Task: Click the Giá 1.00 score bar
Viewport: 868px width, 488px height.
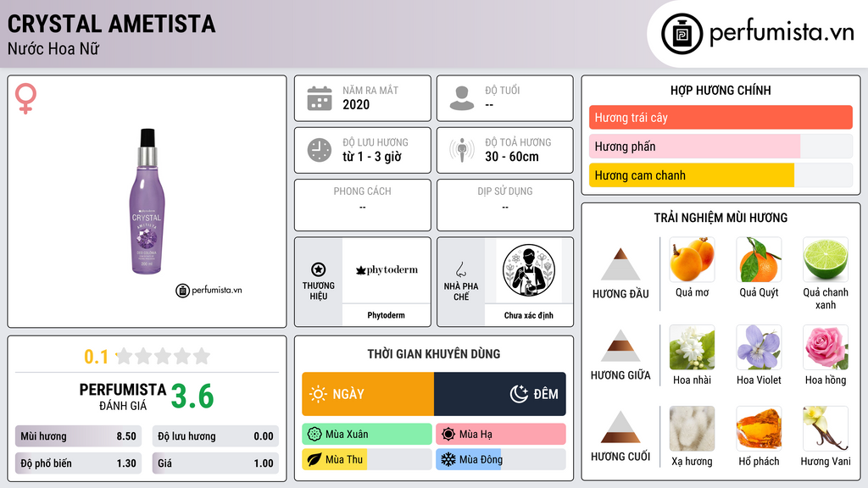Action: click(x=215, y=463)
